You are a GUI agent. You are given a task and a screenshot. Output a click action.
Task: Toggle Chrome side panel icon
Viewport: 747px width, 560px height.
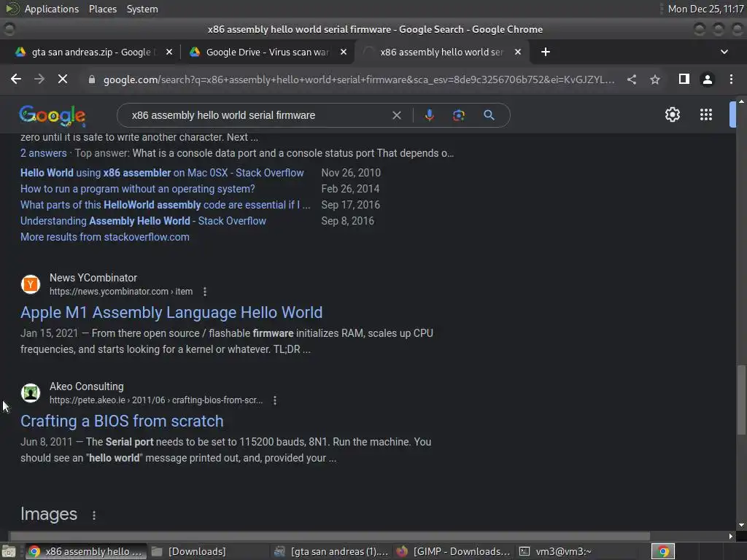(x=684, y=79)
